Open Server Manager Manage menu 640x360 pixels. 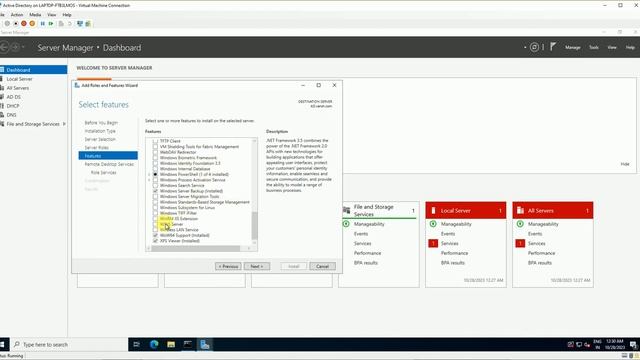click(573, 47)
